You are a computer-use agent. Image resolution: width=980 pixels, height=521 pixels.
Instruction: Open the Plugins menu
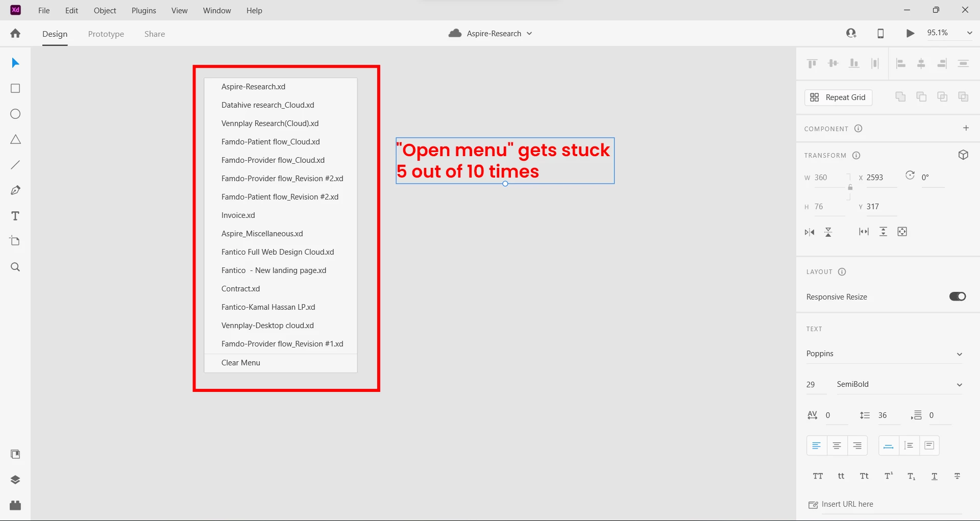tap(143, 10)
